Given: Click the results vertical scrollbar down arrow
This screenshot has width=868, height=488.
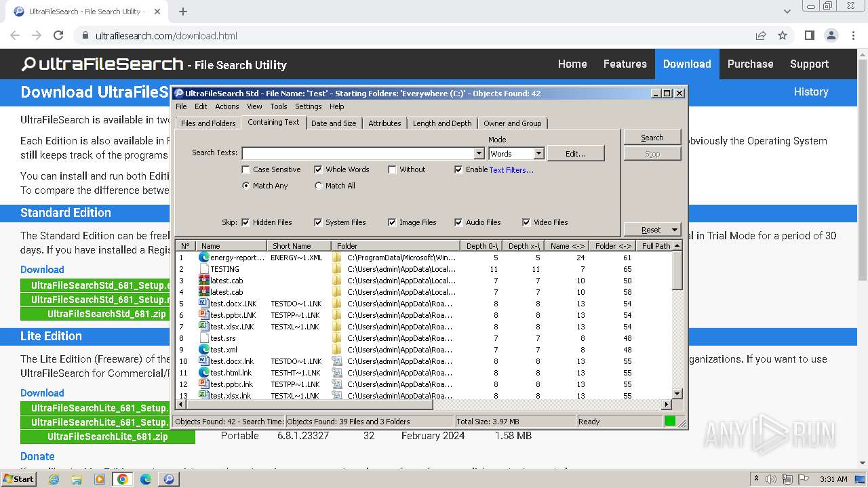Looking at the screenshot, I should pyautogui.click(x=677, y=394).
